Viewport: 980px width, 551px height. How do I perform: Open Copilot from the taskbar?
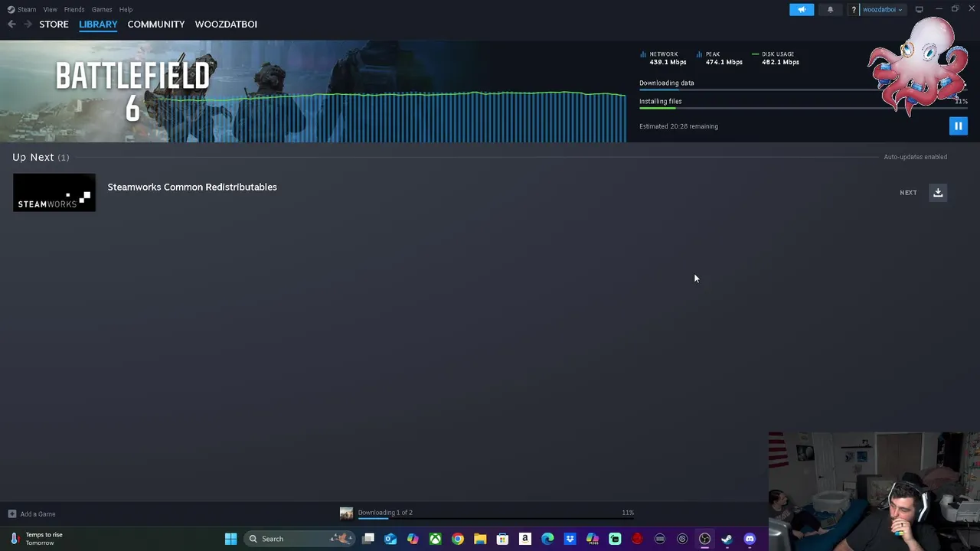(x=413, y=539)
